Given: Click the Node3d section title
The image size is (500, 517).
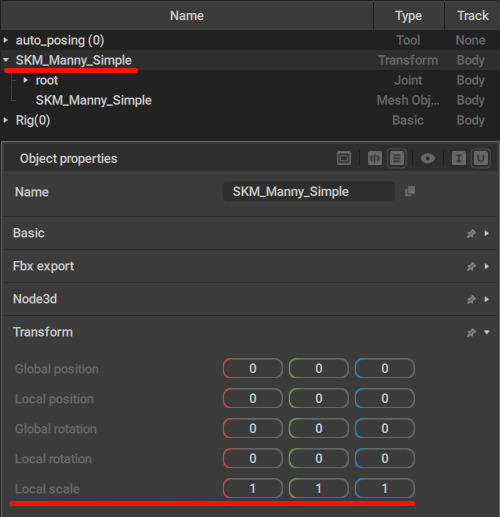Looking at the screenshot, I should click(35, 299).
